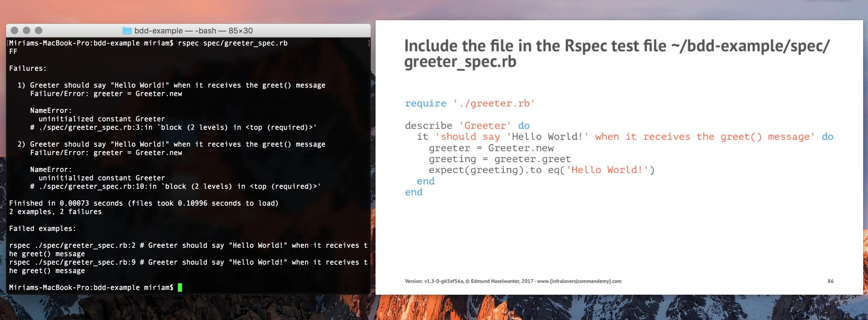Click first 'uninitialized constant Greeter' error line
This screenshot has width=868, height=320.
click(102, 119)
